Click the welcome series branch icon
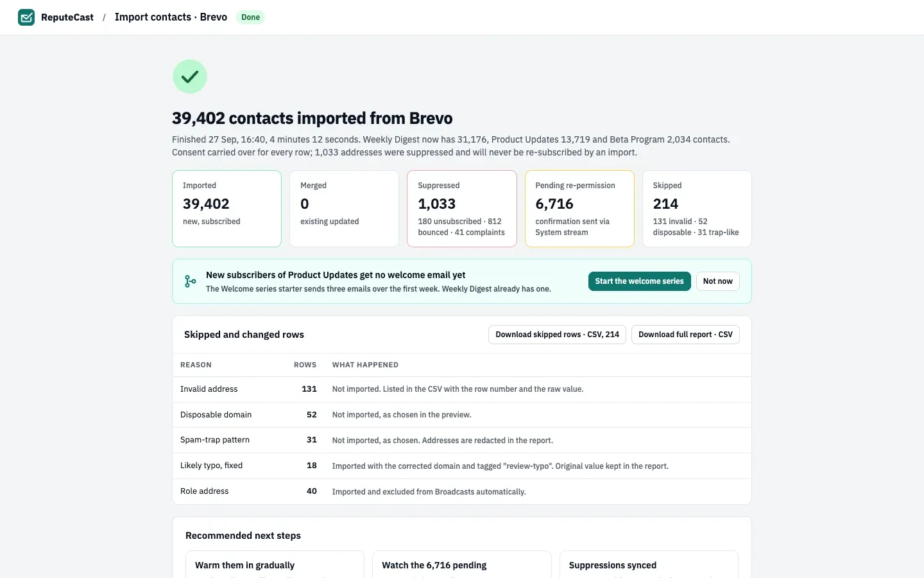 (191, 281)
